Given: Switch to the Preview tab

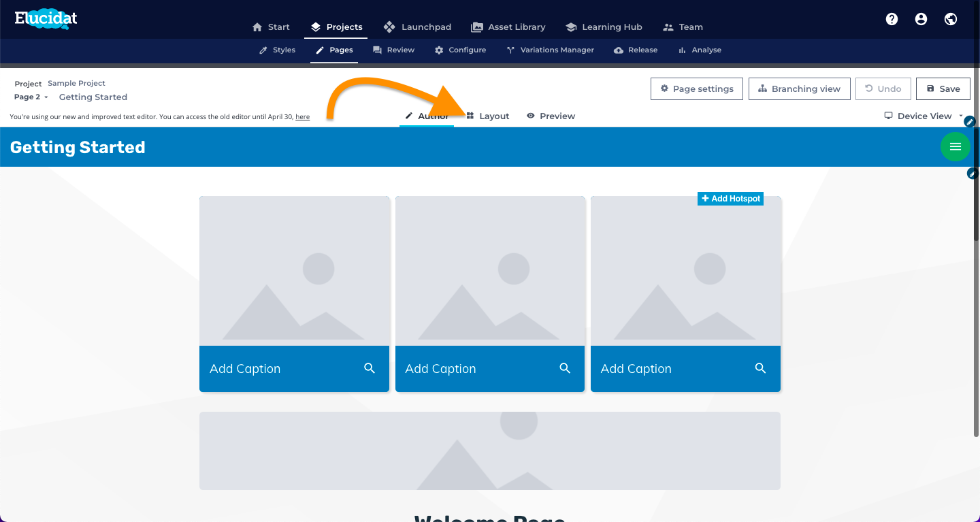Looking at the screenshot, I should 551,116.
